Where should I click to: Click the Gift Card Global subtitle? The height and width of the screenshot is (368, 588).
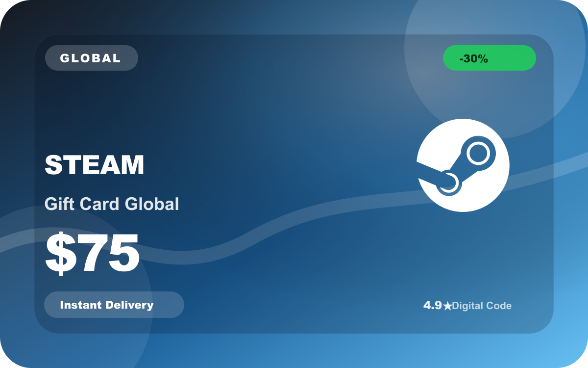pyautogui.click(x=112, y=204)
